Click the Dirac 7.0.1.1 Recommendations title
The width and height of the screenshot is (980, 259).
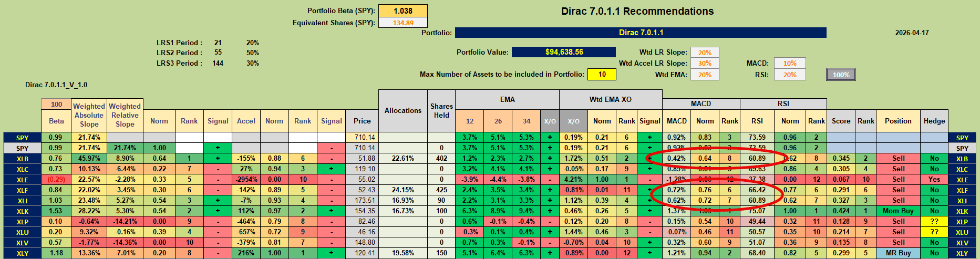pos(637,11)
